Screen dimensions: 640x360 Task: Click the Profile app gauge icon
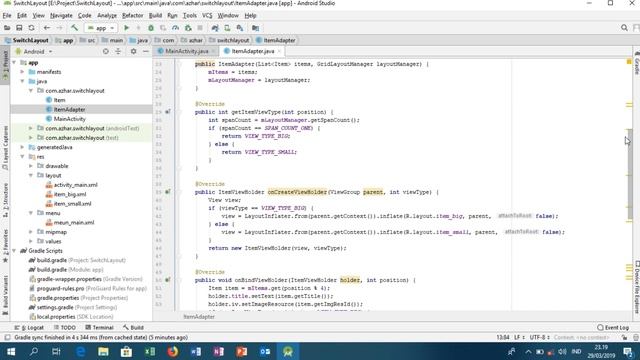pos(176,28)
